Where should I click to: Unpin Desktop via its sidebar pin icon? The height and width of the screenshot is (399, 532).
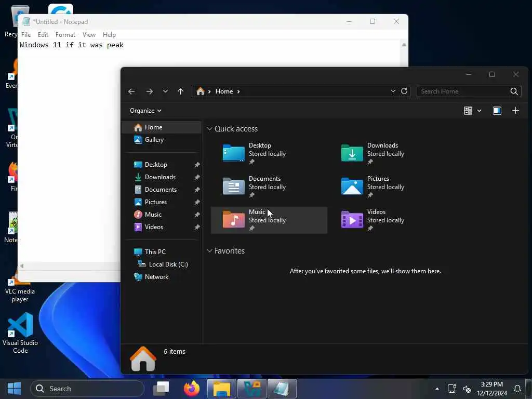[197, 165]
